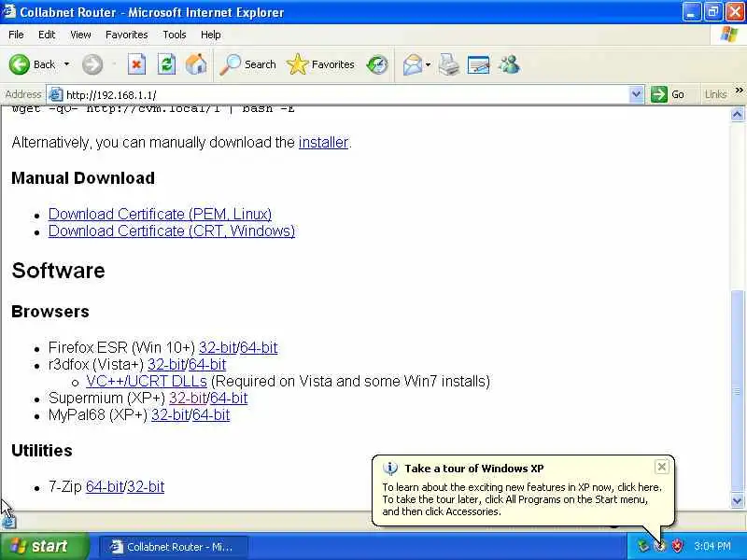
Task: Open the Favorites menu
Action: [127, 35]
